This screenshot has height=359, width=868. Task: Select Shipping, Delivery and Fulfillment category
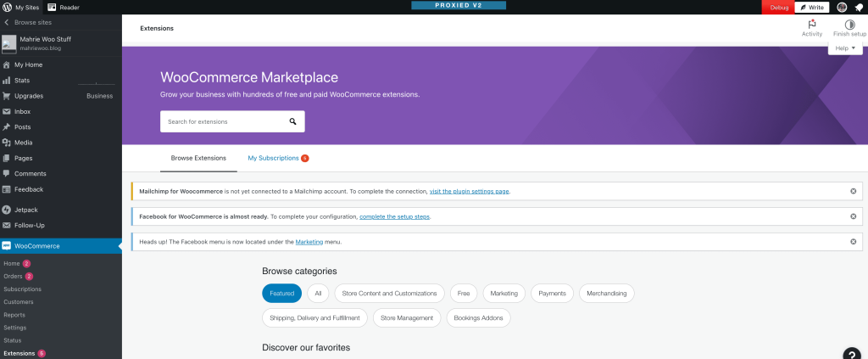[x=315, y=318]
